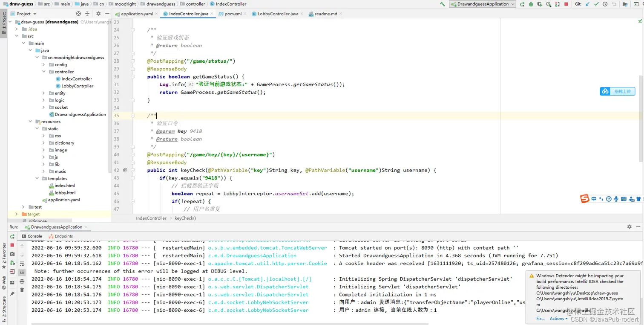Toggle scroll to end in console
Viewport: 644px width, 325px height.
click(22, 272)
